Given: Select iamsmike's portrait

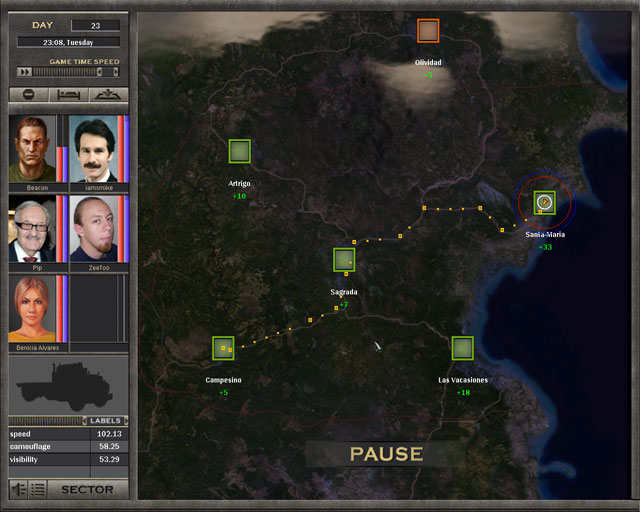Looking at the screenshot, I should point(93,149).
